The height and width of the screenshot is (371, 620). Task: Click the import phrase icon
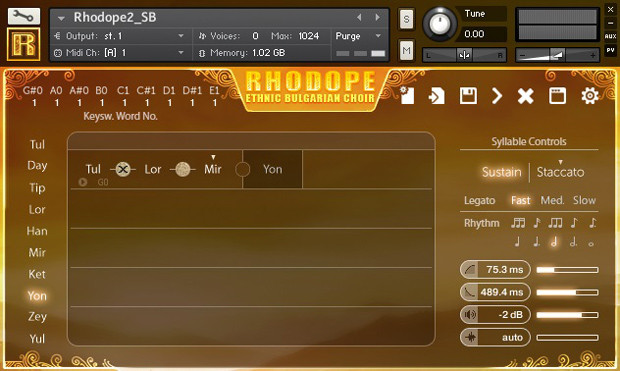point(437,96)
